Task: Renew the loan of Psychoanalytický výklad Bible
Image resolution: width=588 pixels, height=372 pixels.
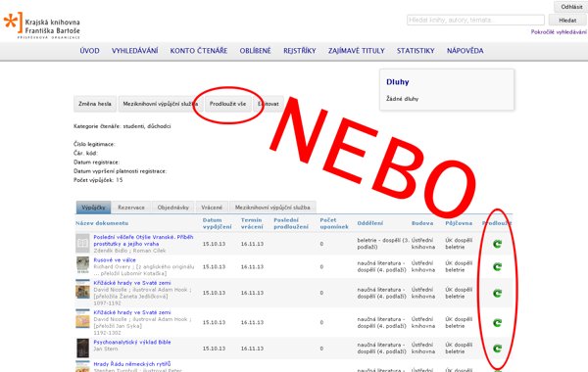Action: (497, 349)
